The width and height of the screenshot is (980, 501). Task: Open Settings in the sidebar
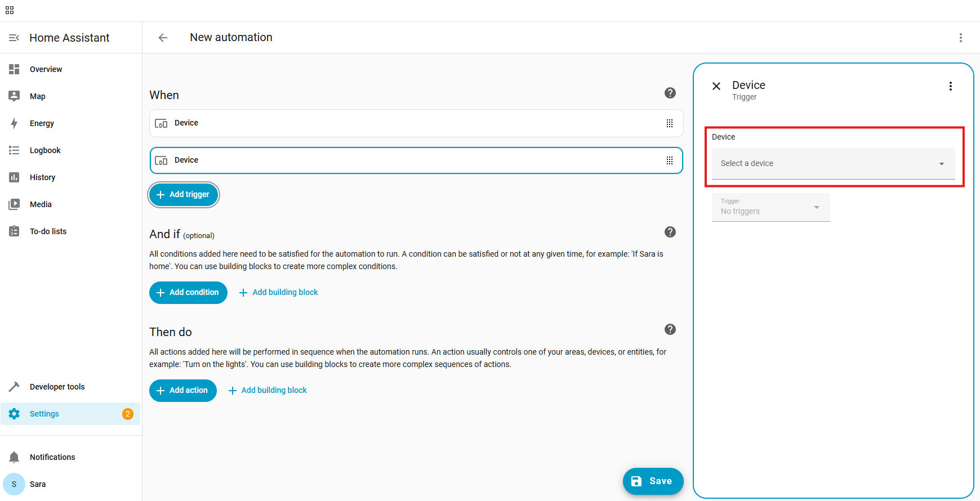click(70, 414)
